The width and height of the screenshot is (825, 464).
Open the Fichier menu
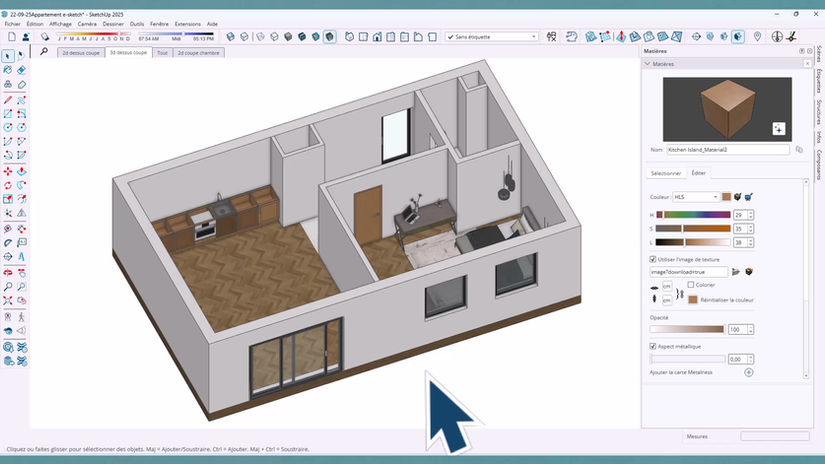coord(12,24)
